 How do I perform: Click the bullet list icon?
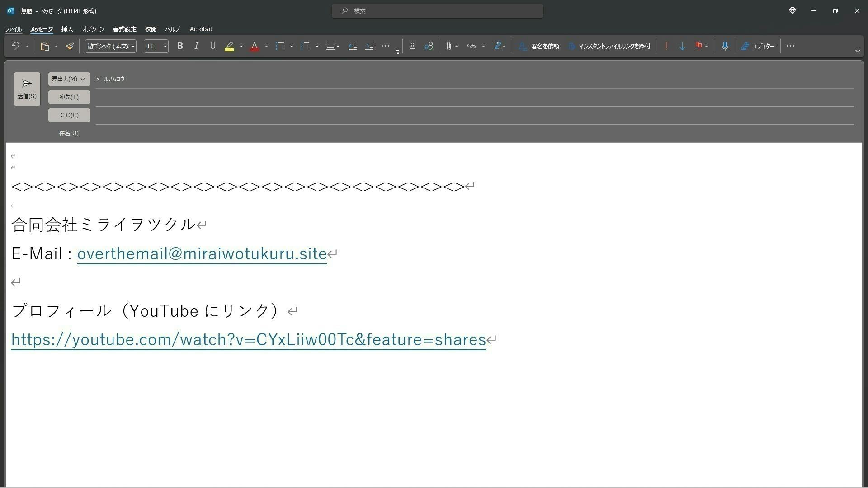pos(280,46)
